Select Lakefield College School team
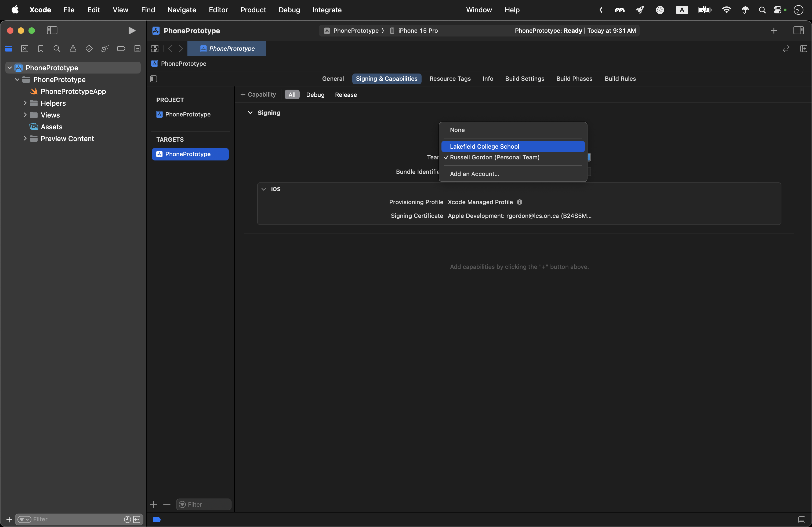This screenshot has width=812, height=527. [484, 147]
